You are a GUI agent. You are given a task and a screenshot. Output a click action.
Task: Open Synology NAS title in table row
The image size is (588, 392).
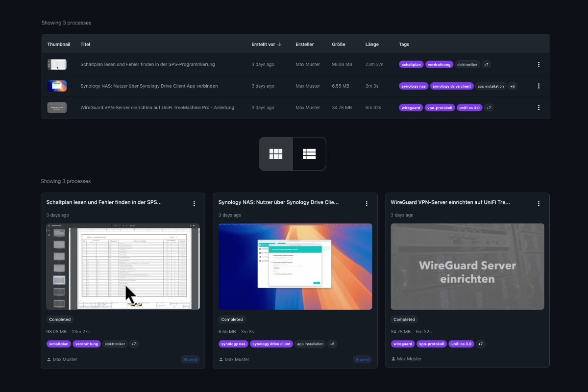point(149,86)
